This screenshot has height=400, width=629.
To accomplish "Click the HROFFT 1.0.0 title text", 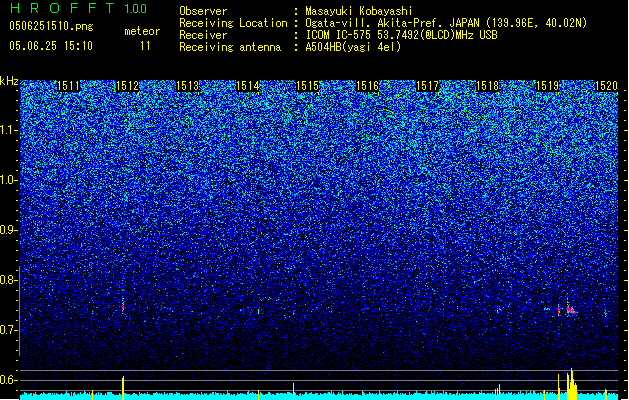I will pyautogui.click(x=79, y=8).
